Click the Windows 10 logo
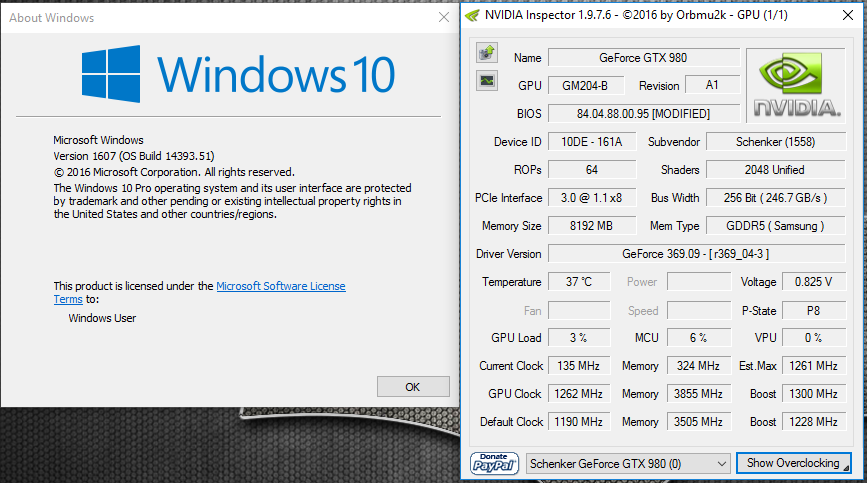This screenshot has width=867, height=483. coord(238,74)
